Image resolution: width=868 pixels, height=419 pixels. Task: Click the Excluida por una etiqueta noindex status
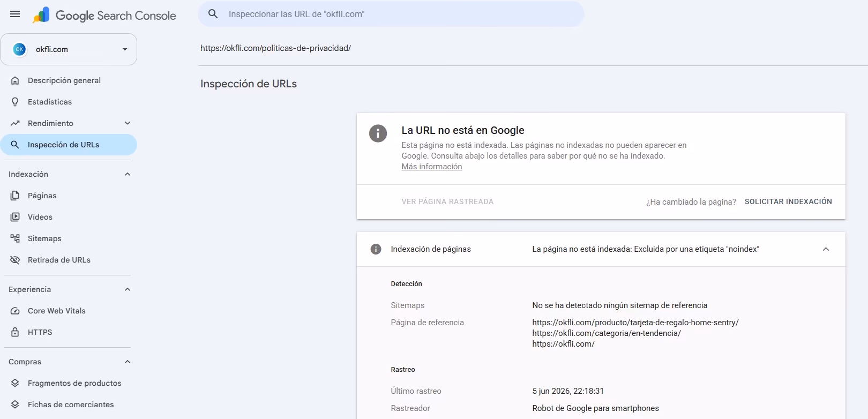click(646, 249)
